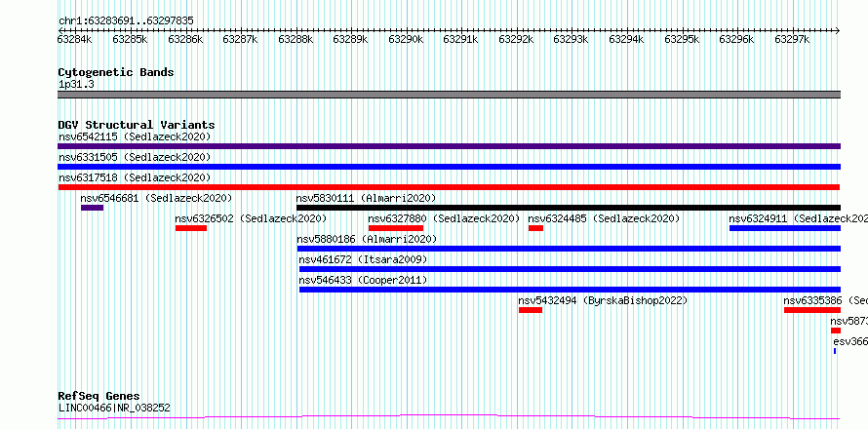Click the small red nsv5873 variant bar

(836, 331)
